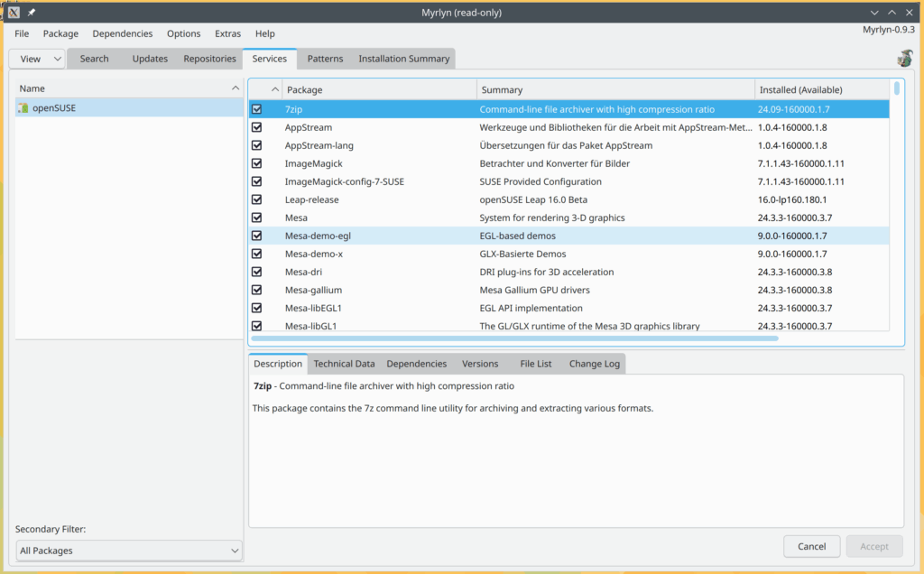924x574 pixels.
Task: Click the vertical scrollbar of package list
Action: 896,88
